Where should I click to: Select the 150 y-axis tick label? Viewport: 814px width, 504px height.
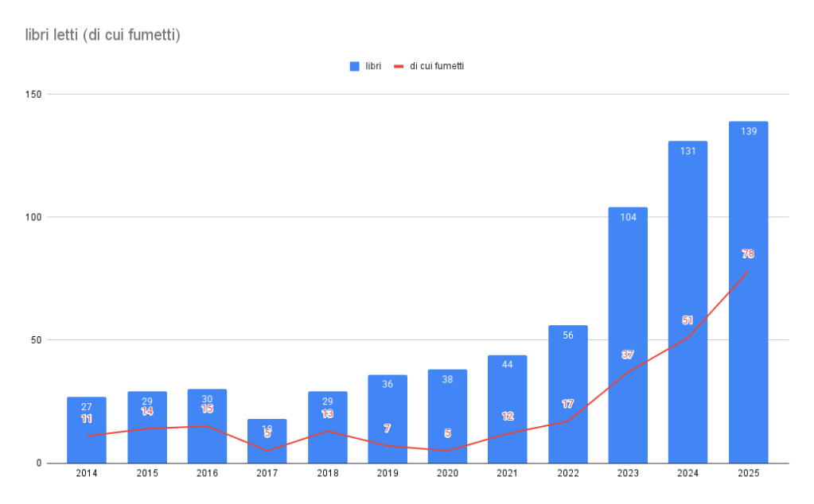coord(33,95)
